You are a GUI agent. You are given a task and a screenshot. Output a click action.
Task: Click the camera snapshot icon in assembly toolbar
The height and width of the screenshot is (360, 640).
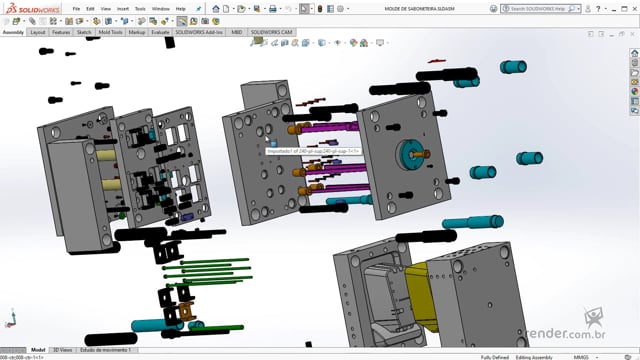pos(205,21)
